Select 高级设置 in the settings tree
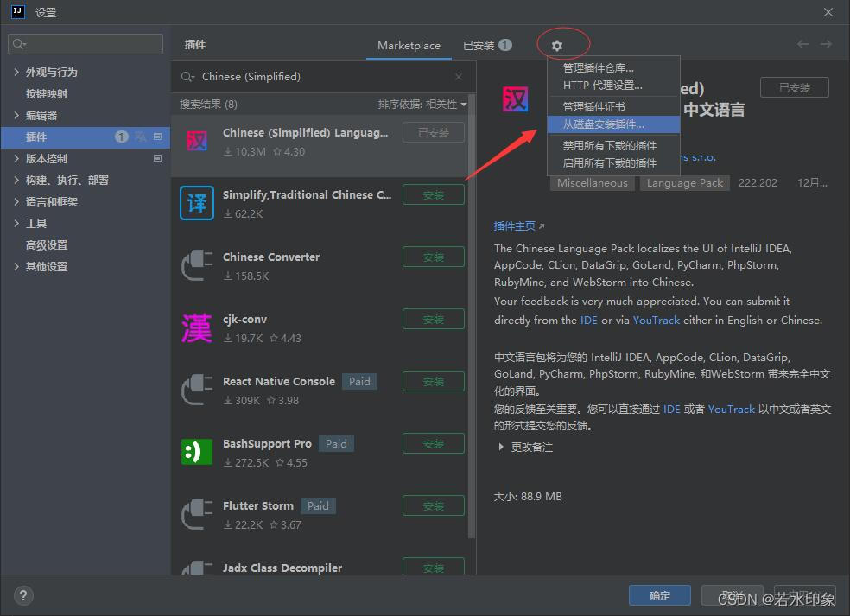The width and height of the screenshot is (850, 616). coord(47,245)
